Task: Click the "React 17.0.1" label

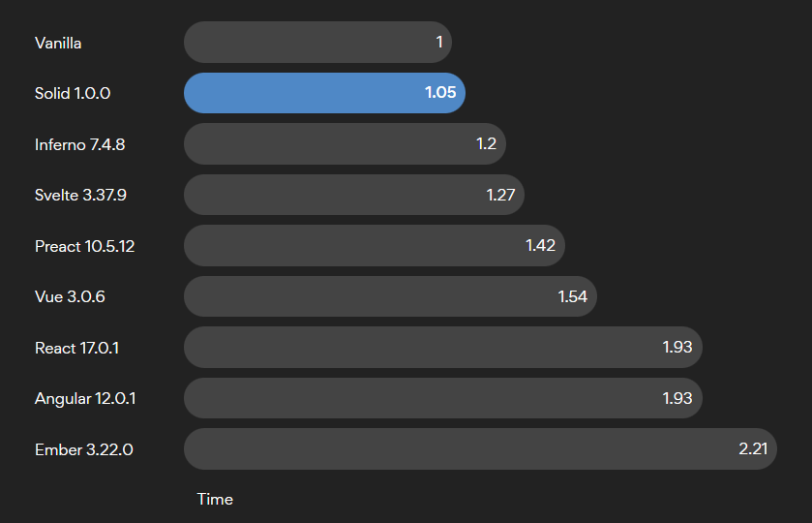Action: [x=76, y=348]
